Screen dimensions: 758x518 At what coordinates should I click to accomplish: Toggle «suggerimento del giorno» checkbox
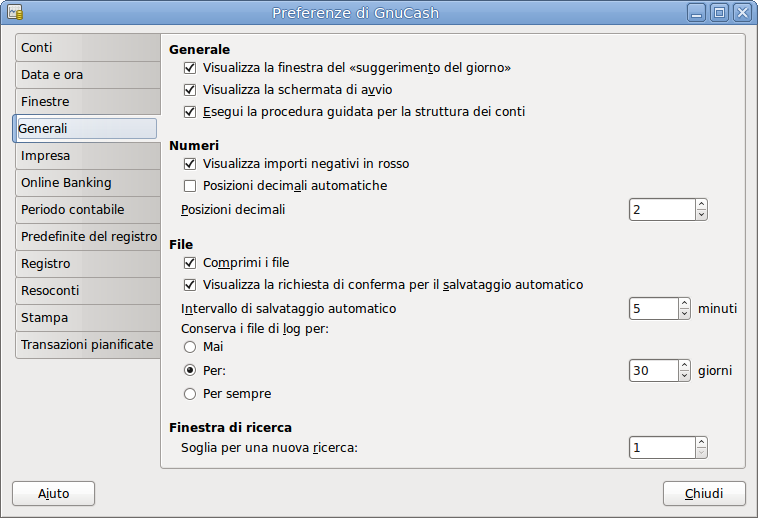190,68
